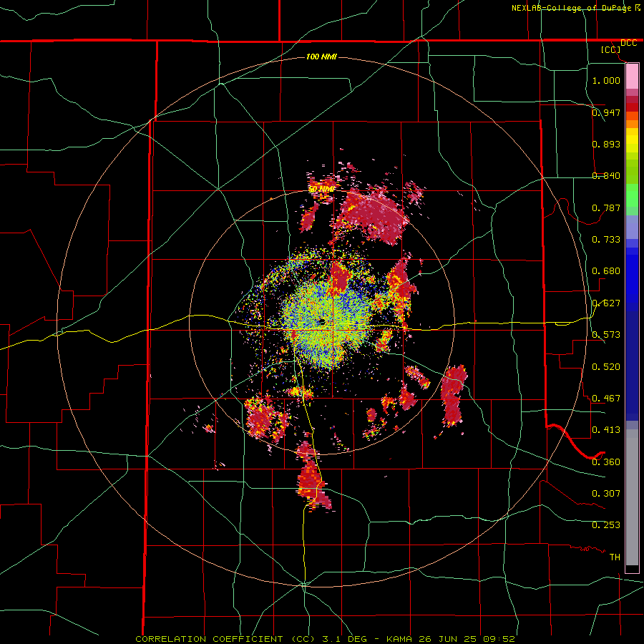Click the 50 NMI range ring label
644x644 pixels.
tap(321, 190)
